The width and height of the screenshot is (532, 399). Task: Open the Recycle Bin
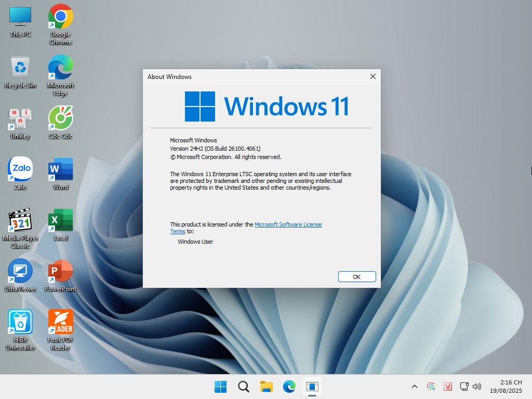point(20,72)
